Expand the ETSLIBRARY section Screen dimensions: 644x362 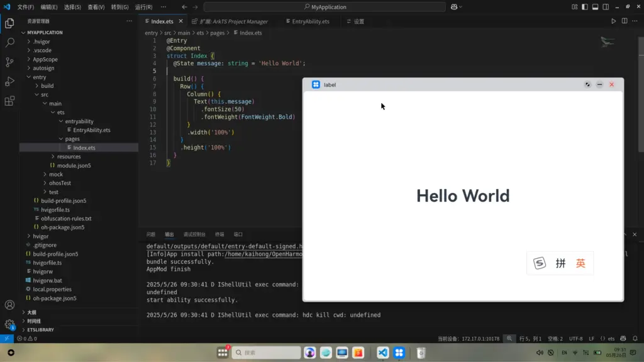40,329
